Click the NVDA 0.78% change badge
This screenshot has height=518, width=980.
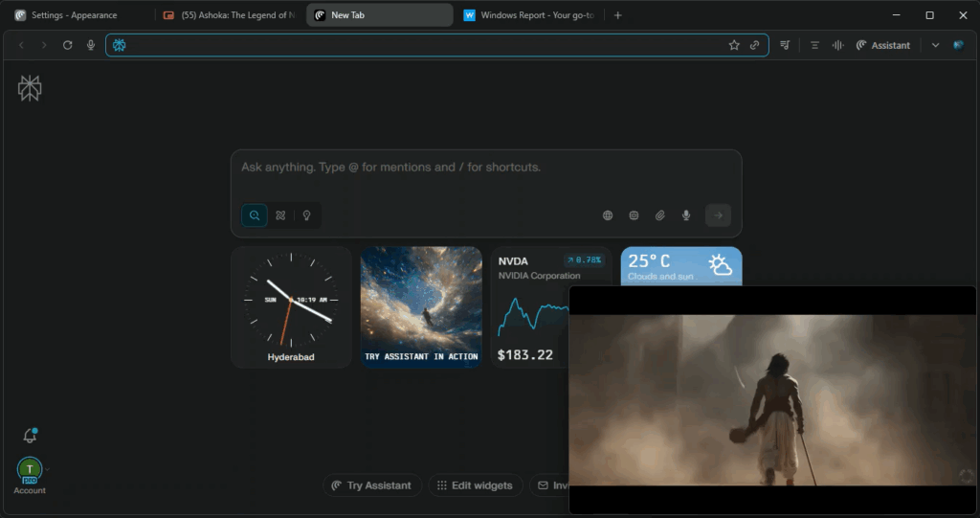coord(585,259)
